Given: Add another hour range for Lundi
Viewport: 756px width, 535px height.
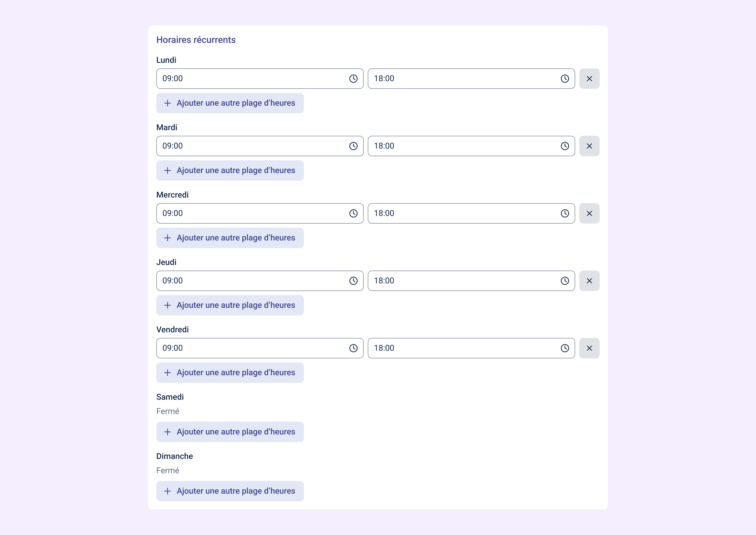Looking at the screenshot, I should (x=230, y=103).
